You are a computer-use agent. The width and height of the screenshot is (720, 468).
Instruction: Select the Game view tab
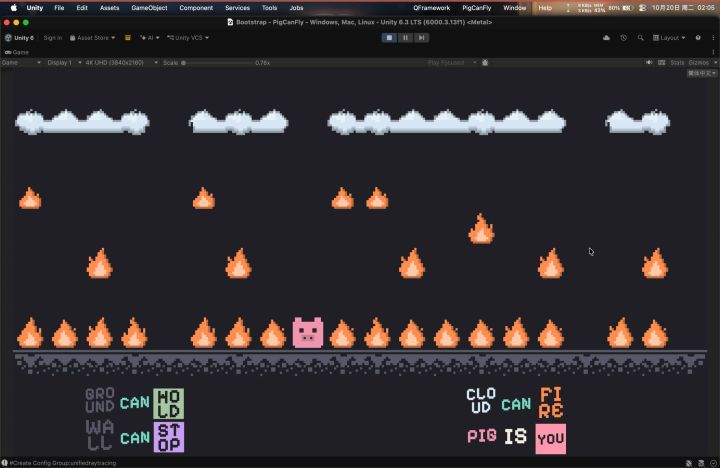click(x=17, y=52)
